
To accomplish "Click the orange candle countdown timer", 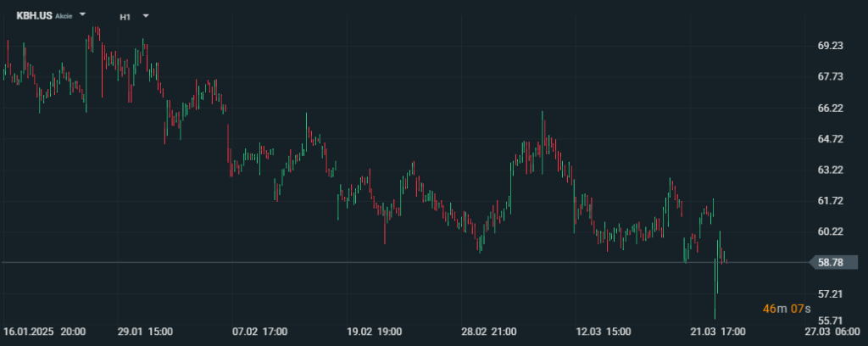I will point(786,309).
